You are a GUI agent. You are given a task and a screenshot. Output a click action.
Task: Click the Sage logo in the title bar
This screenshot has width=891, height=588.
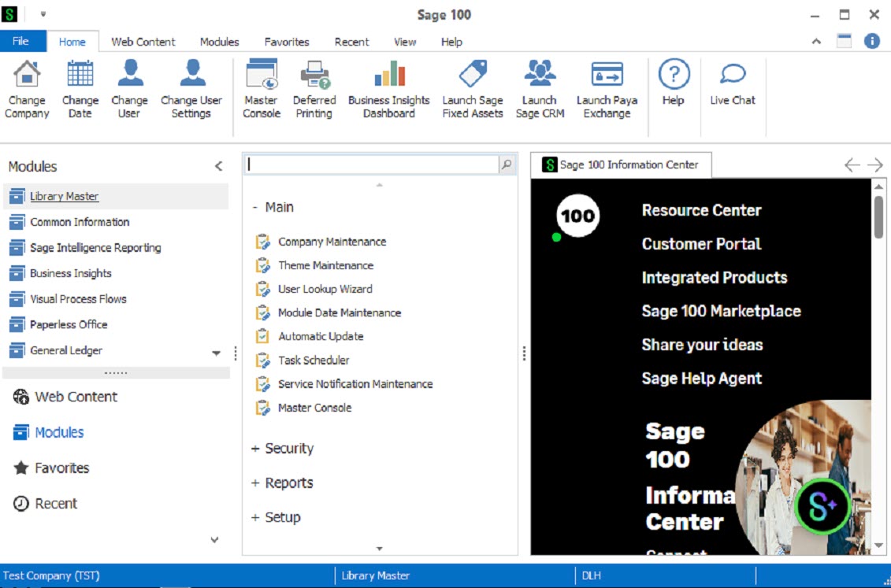click(x=9, y=14)
